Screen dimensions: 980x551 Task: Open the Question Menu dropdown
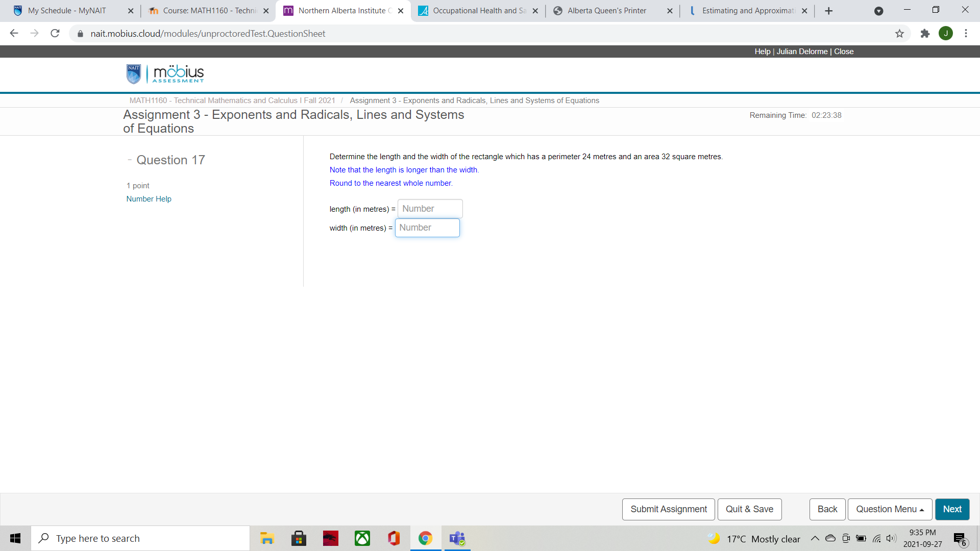(x=889, y=509)
